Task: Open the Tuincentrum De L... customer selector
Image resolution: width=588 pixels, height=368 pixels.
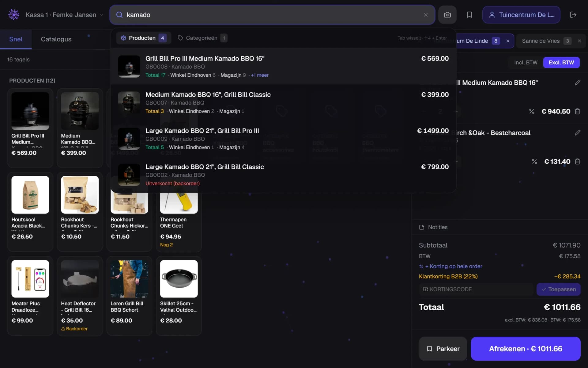Action: point(521,15)
